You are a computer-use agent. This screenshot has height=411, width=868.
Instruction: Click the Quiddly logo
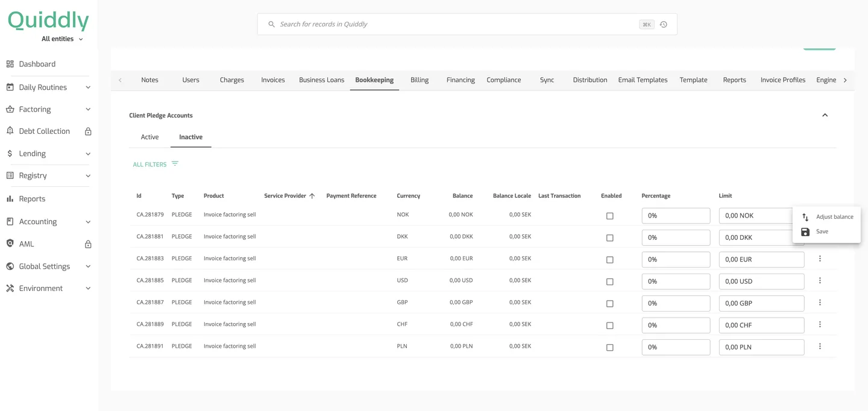[x=48, y=20]
